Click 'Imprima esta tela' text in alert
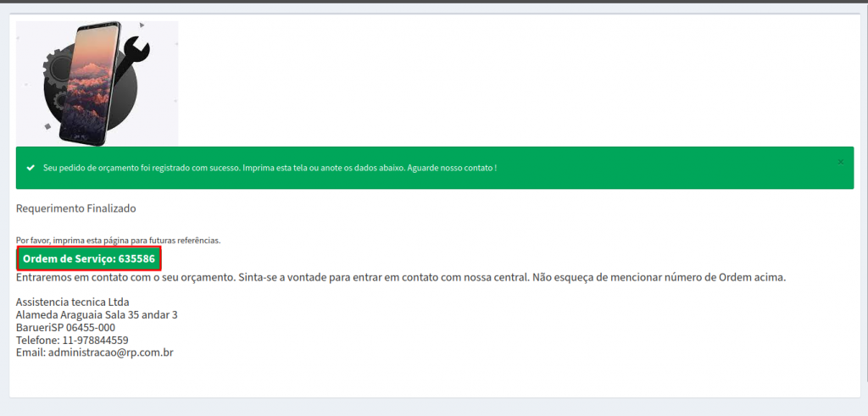This screenshot has width=868, height=416. click(x=275, y=168)
